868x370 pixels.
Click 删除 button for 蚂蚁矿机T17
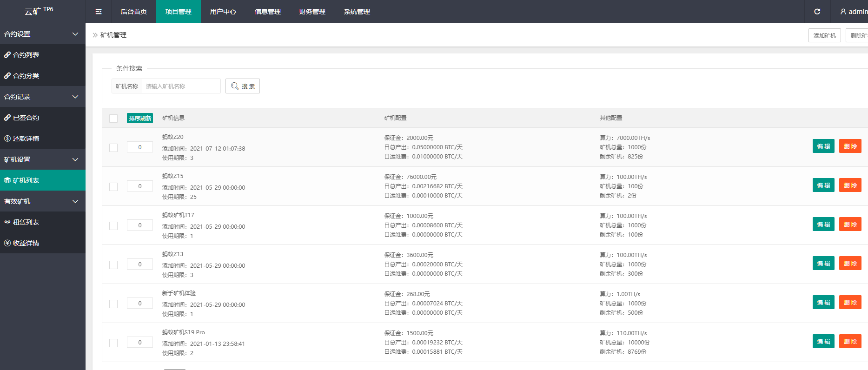click(850, 224)
